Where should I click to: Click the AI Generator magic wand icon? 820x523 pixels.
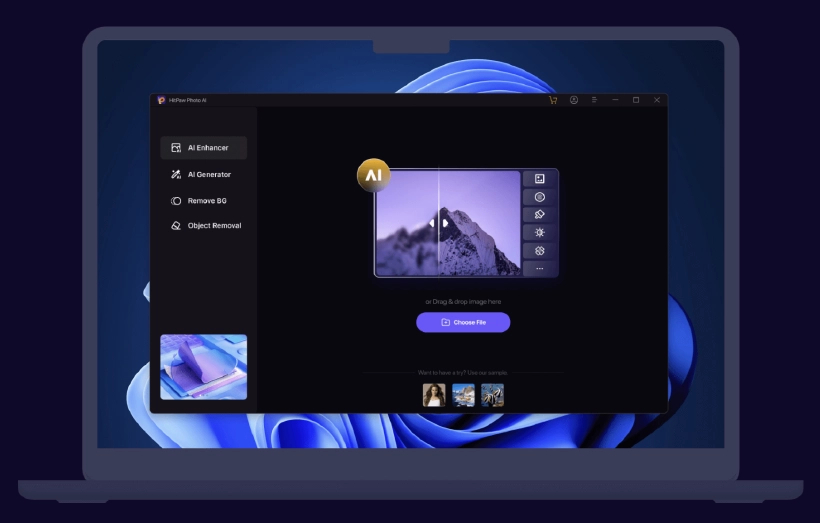click(x=176, y=174)
